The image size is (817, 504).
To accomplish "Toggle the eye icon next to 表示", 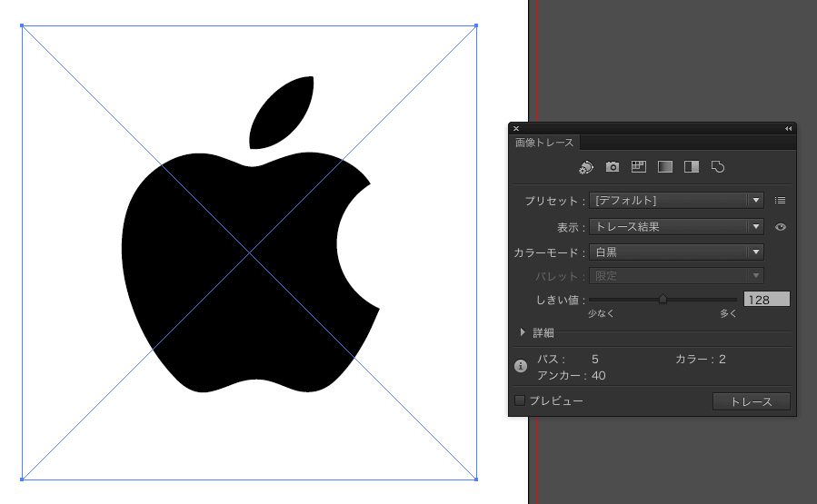I will 781,227.
